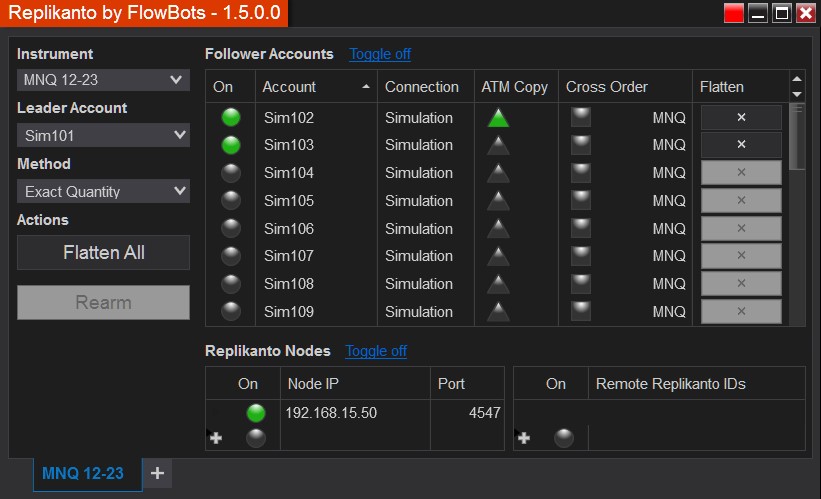The width and height of the screenshot is (821, 499).
Task: Enable follower account Sim108
Action: [x=231, y=283]
